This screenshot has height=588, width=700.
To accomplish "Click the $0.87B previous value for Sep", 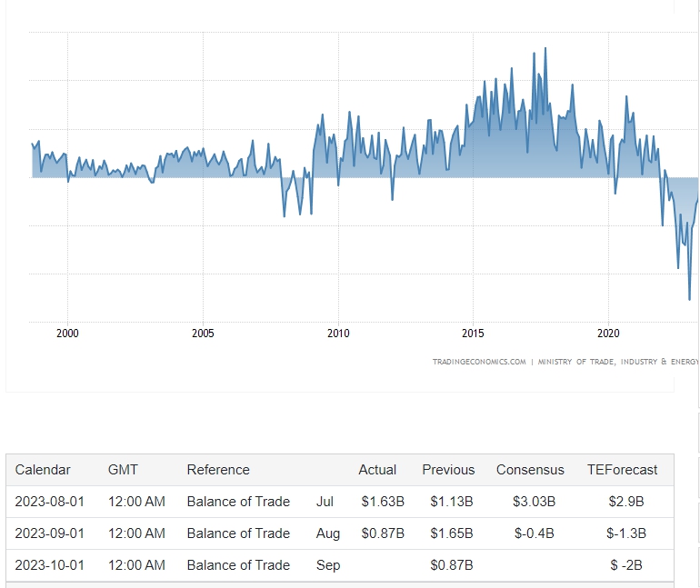I will (x=451, y=565).
